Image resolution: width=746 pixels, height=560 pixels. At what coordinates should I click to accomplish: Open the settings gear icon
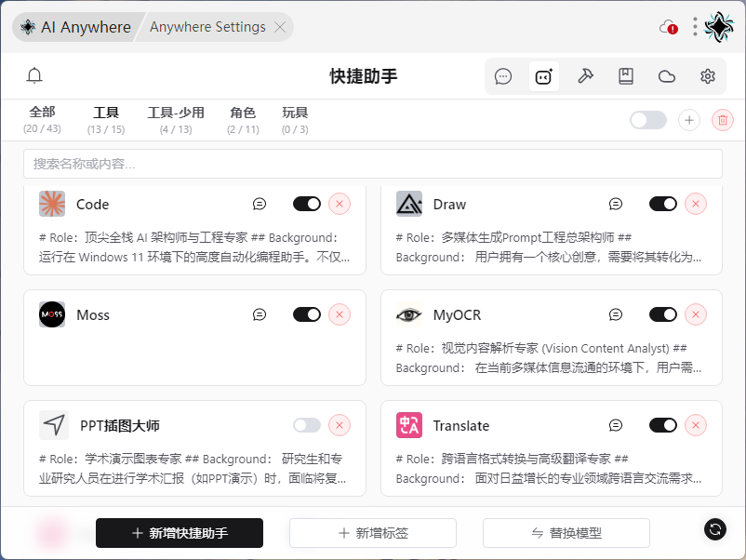point(708,76)
